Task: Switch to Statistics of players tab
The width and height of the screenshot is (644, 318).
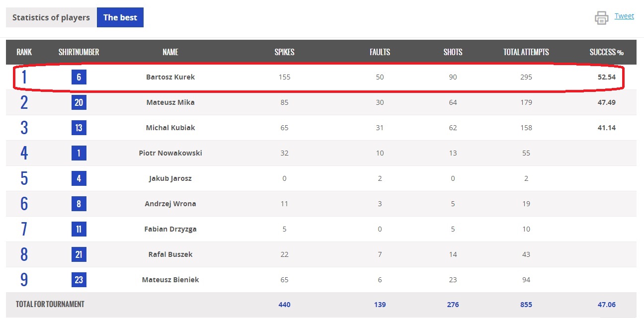Action: tap(51, 17)
